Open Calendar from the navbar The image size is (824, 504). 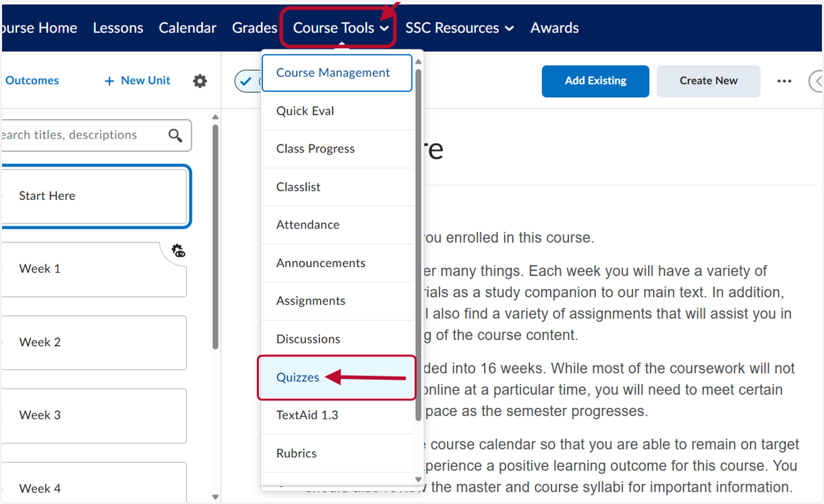[x=187, y=28]
